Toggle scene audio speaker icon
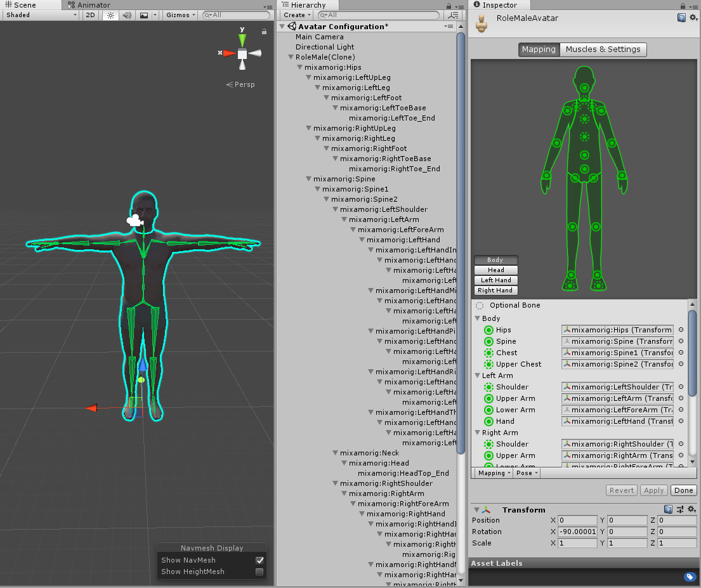Viewport: 701px width, 588px height. point(127,15)
